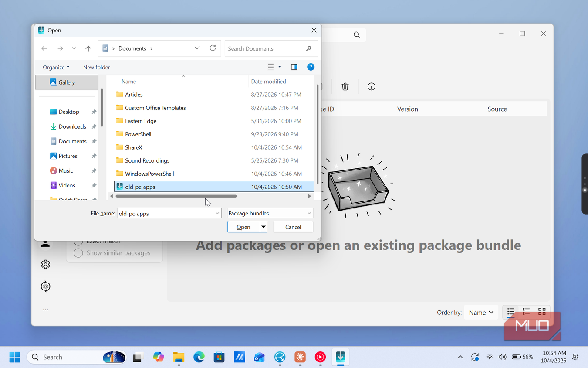Select Gallery in the navigation pane
The image size is (588, 368).
67,82
